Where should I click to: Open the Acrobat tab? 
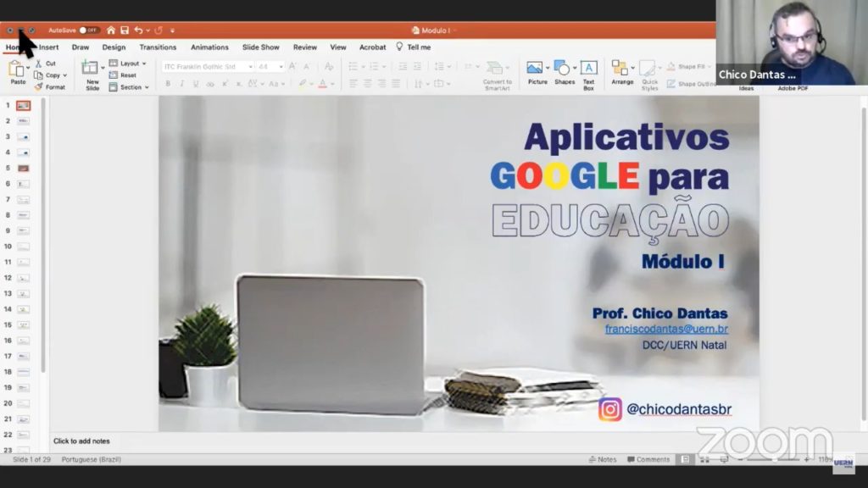tap(373, 47)
